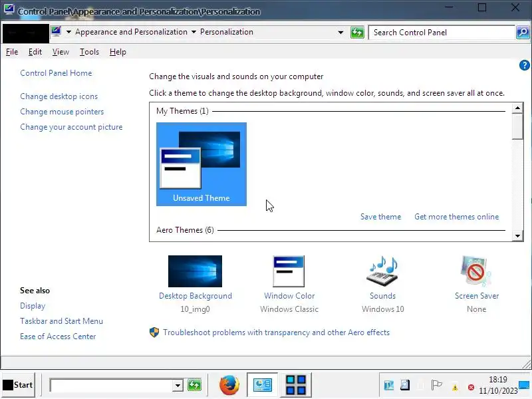Open the Desktop Background settings icon

(195, 271)
